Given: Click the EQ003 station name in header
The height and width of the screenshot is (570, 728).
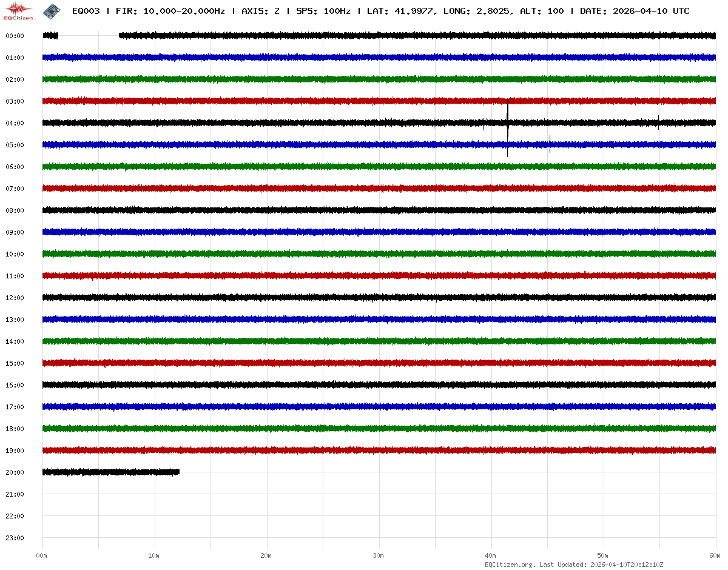Looking at the screenshot, I should point(85,11).
